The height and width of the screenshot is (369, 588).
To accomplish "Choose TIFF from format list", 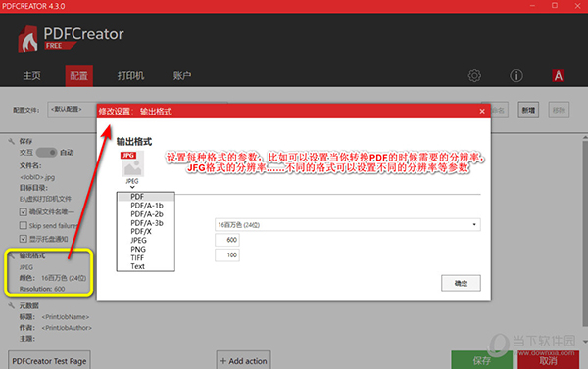I will (146, 257).
